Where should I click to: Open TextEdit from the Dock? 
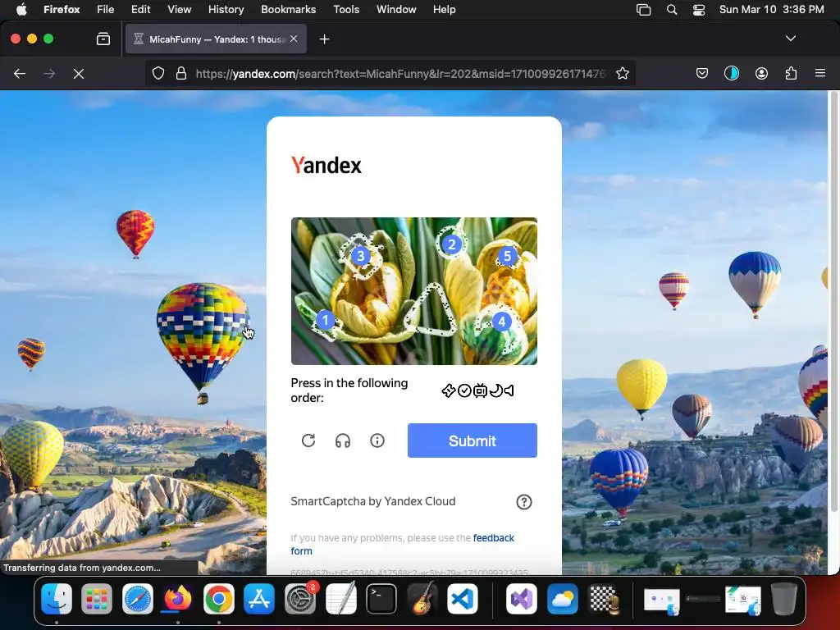pos(340,598)
